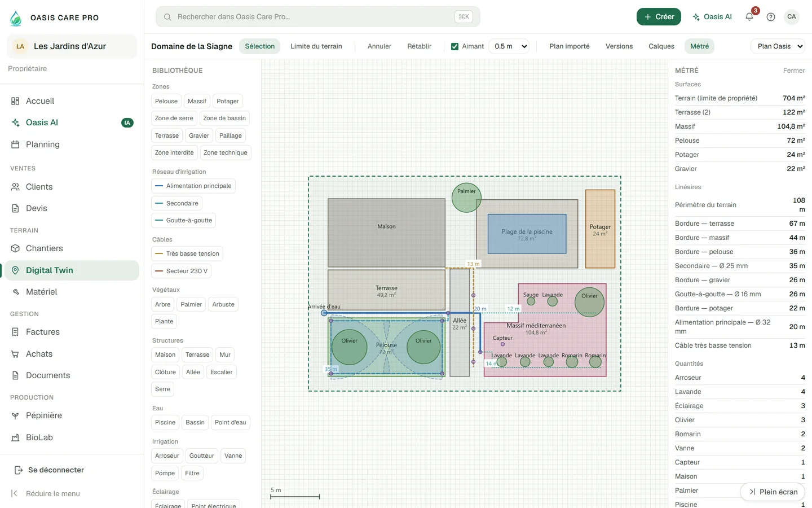Click Rétablir to redo
The width and height of the screenshot is (812, 508).
(x=420, y=46)
